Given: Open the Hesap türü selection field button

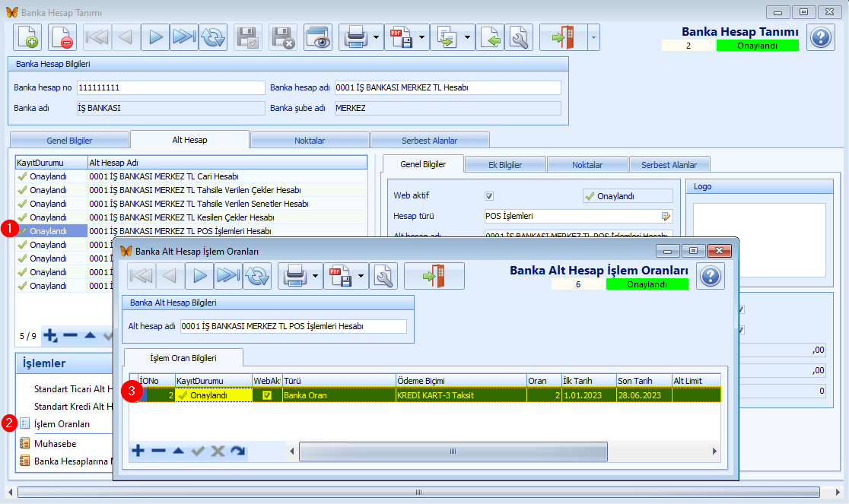Looking at the screenshot, I should point(666,216).
